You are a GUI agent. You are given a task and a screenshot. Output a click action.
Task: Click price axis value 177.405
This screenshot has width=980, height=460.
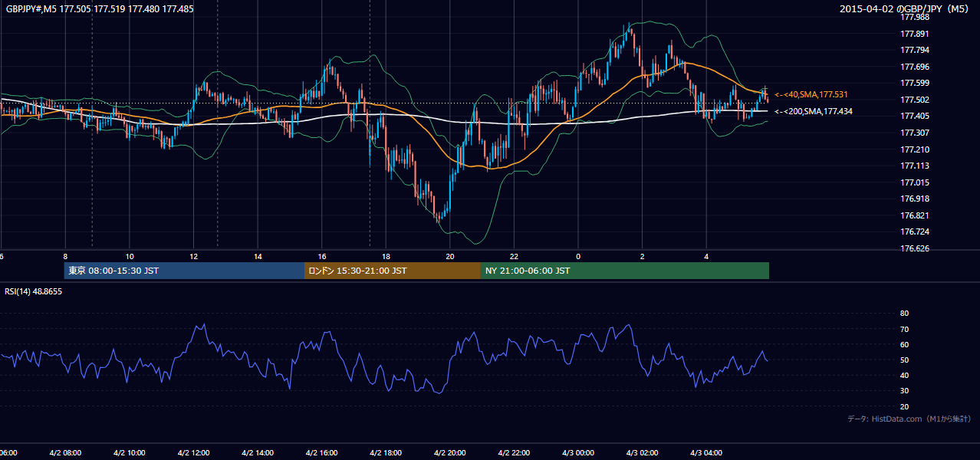[916, 116]
